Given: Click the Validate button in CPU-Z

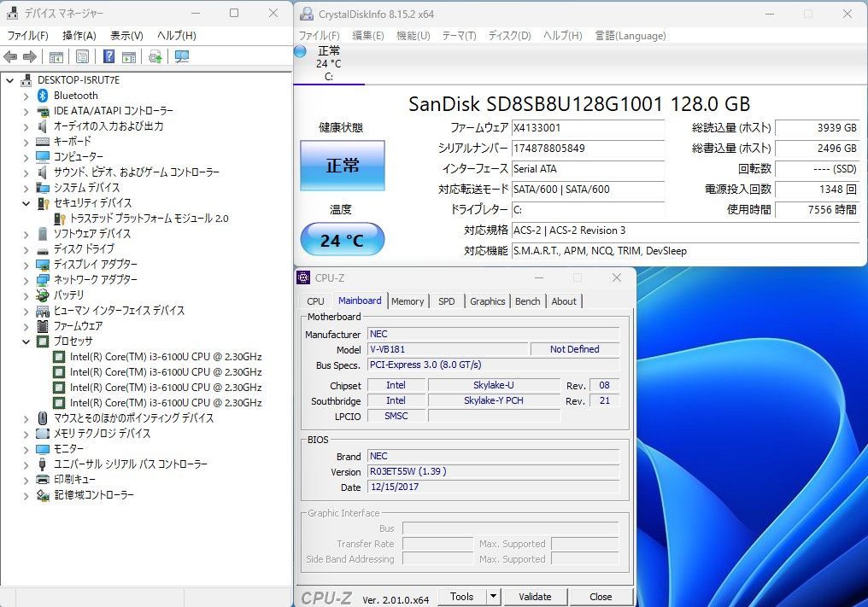Looking at the screenshot, I should click(x=535, y=597).
